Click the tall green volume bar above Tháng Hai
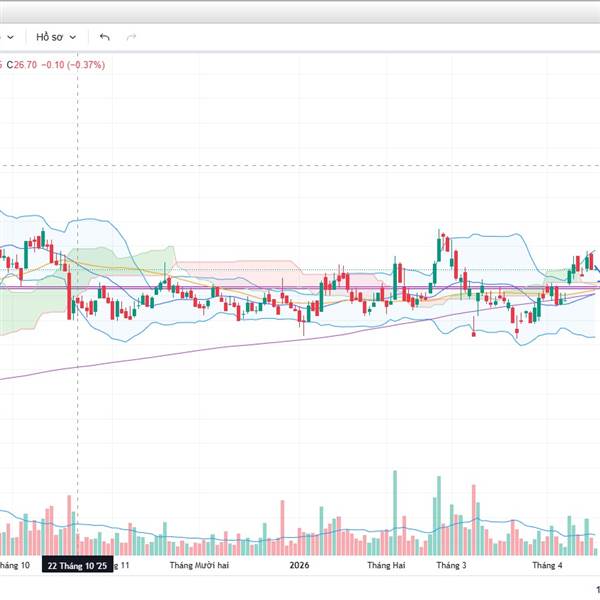The image size is (600, 600). (398, 510)
